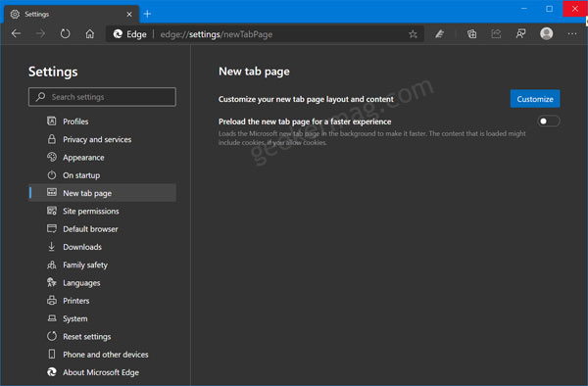Select the Settings tab in the title bar
The height and width of the screenshot is (386, 588).
(72, 15)
